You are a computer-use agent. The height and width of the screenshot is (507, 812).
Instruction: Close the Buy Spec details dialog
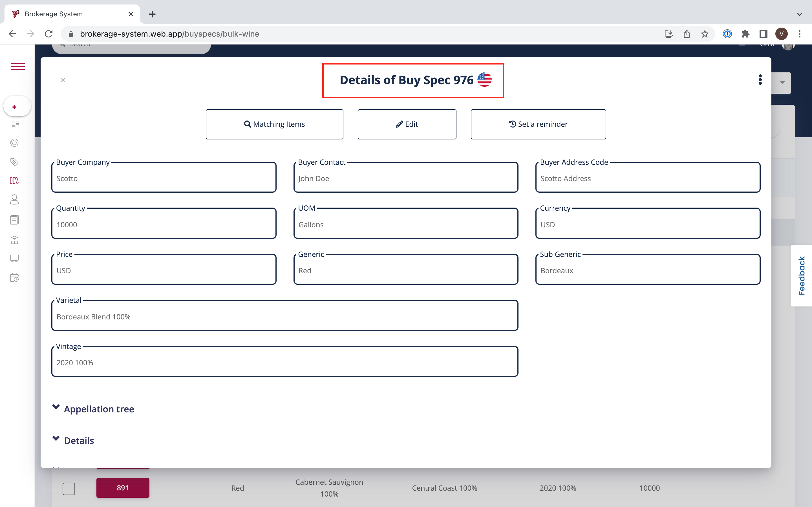tap(63, 80)
